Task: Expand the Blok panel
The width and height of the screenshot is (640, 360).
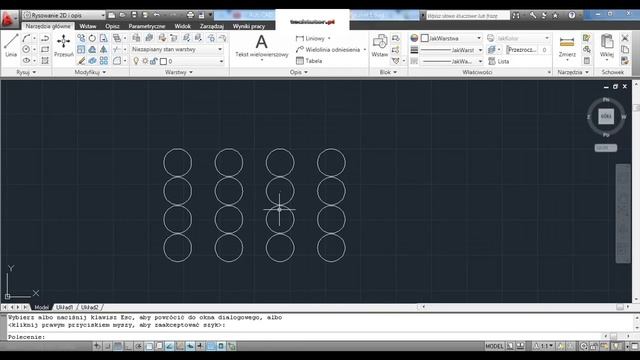Action: pyautogui.click(x=388, y=72)
